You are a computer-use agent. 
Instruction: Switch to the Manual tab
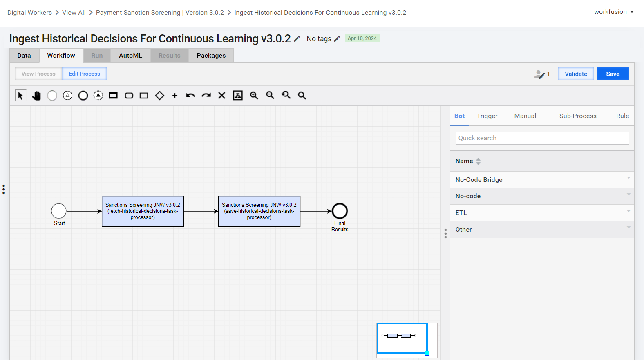[x=525, y=116]
